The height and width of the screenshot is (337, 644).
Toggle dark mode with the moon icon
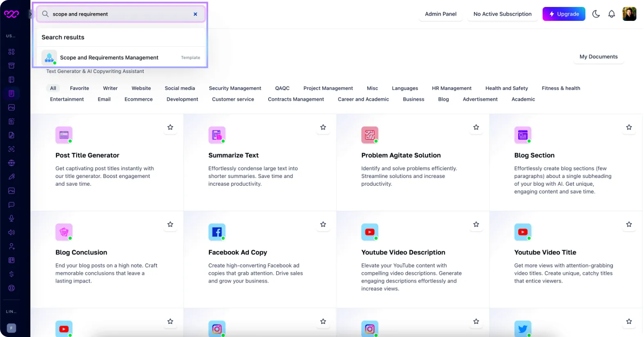point(596,14)
